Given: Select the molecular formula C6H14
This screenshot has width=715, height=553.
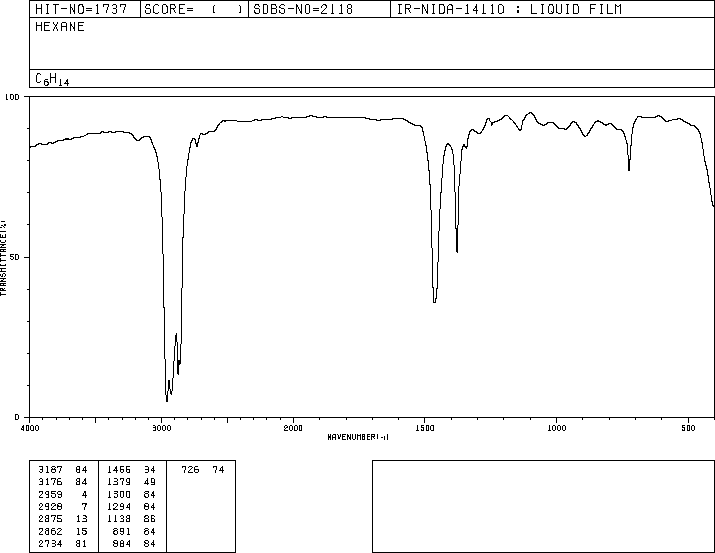Looking at the screenshot, I should (x=52, y=79).
